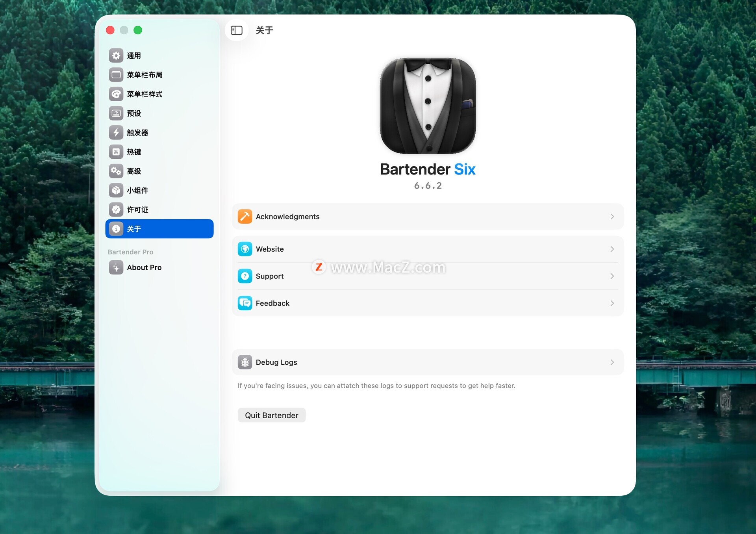The width and height of the screenshot is (756, 534).
Task: Switch to 菜单栏布局 section
Action: pos(159,75)
